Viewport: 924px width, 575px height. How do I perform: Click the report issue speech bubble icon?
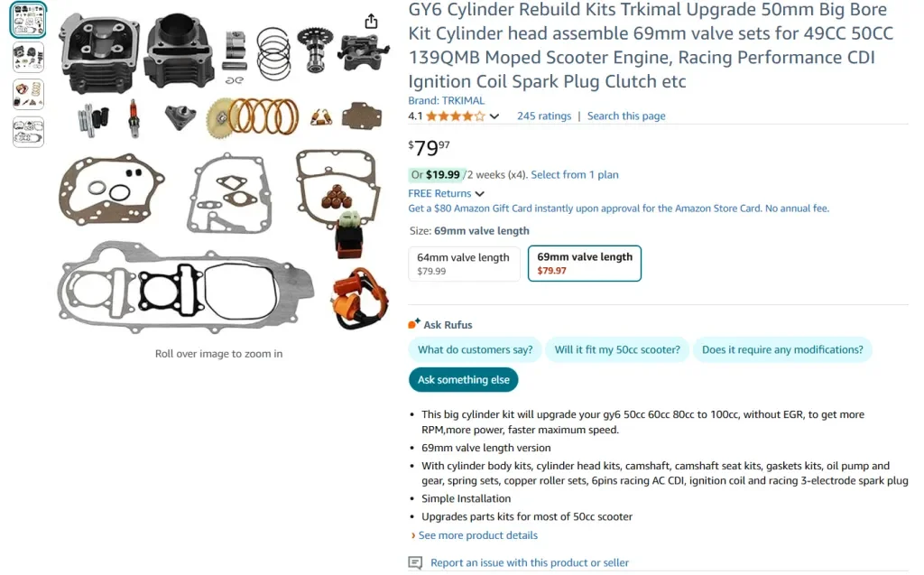coord(415,562)
